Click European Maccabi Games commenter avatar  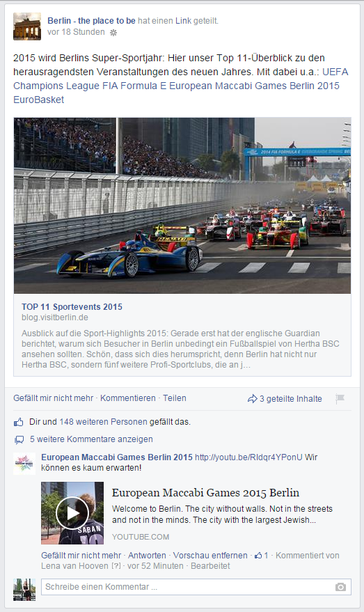[x=24, y=464]
